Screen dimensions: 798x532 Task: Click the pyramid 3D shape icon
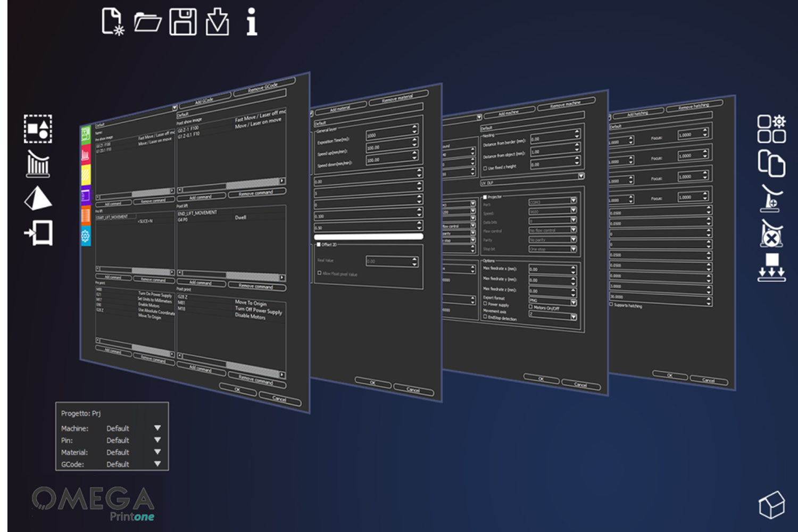coord(38,198)
